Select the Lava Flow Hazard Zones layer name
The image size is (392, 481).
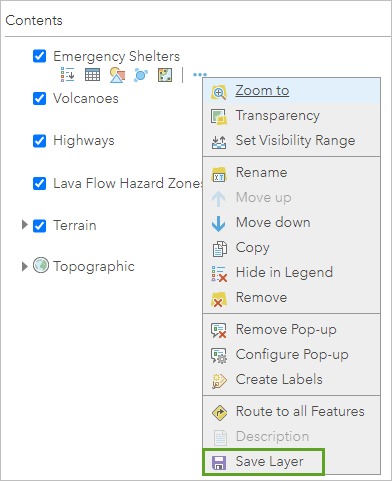click(x=128, y=183)
